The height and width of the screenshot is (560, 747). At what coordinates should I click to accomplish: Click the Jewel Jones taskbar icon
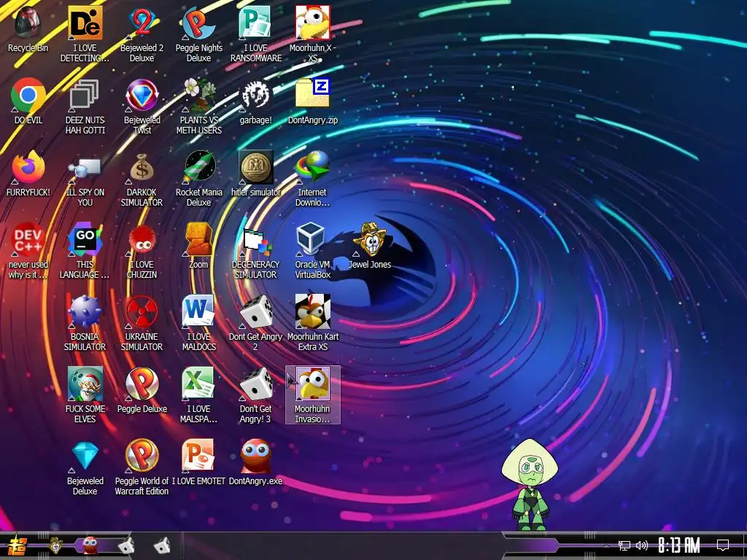[x=56, y=545]
